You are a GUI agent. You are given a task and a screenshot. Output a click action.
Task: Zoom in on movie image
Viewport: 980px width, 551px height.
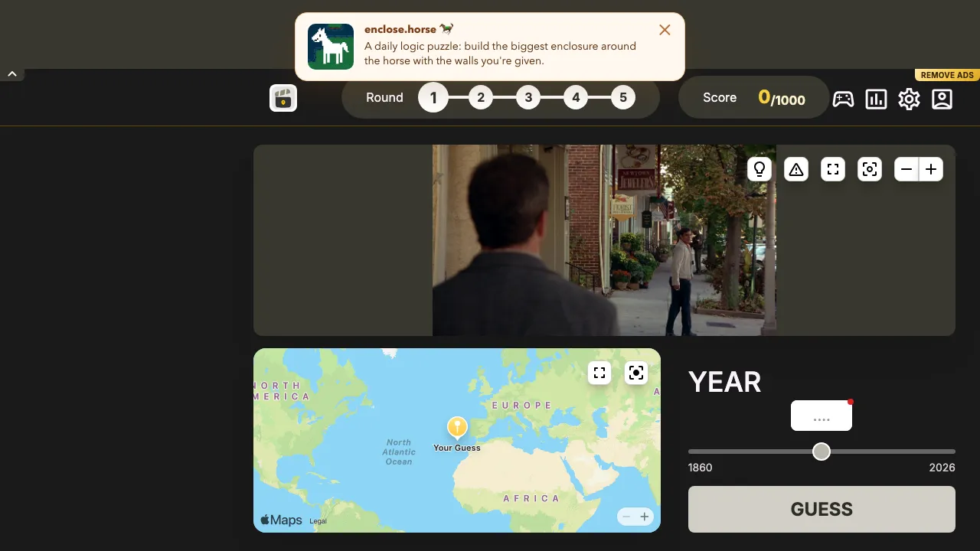pos(931,169)
